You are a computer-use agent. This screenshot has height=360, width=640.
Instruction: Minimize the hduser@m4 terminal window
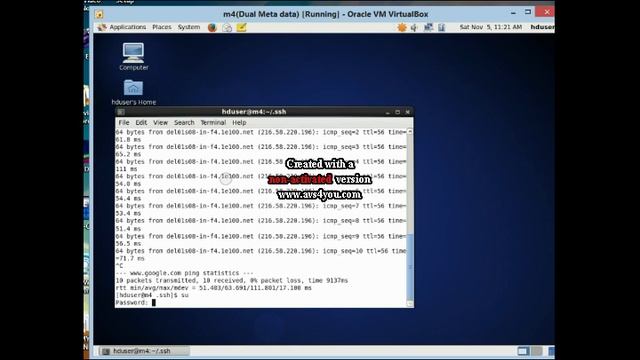[388, 112]
